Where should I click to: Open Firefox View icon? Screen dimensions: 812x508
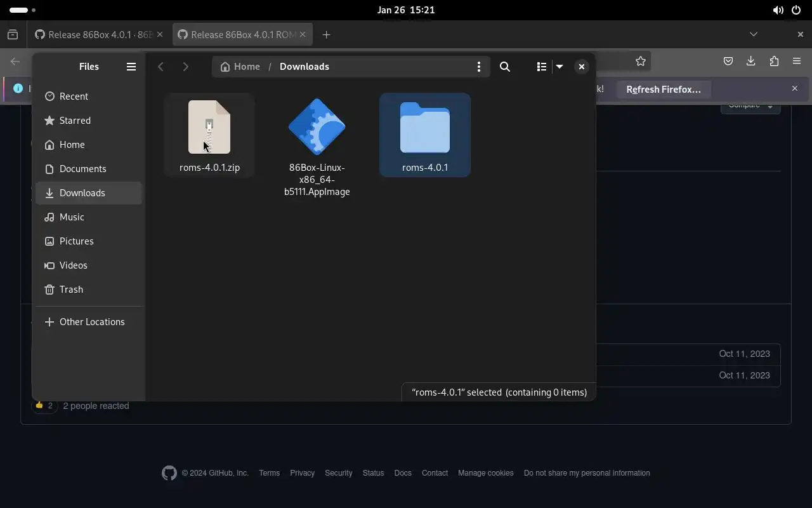pyautogui.click(x=13, y=35)
